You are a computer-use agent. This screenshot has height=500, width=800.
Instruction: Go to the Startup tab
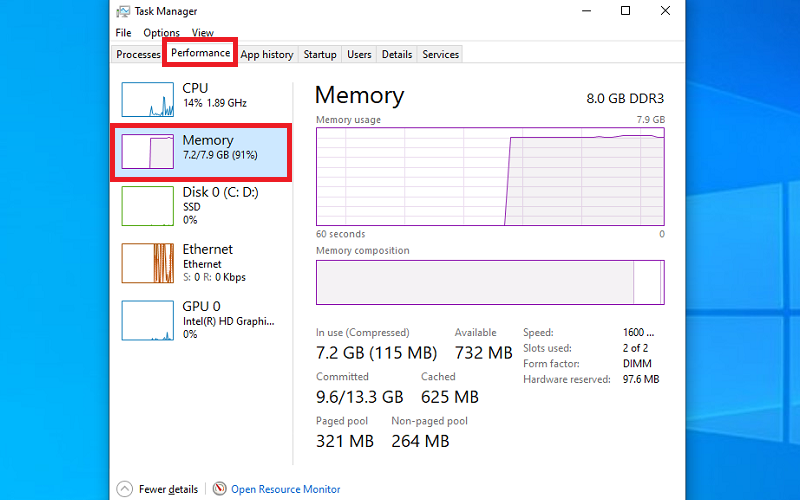pyautogui.click(x=320, y=55)
